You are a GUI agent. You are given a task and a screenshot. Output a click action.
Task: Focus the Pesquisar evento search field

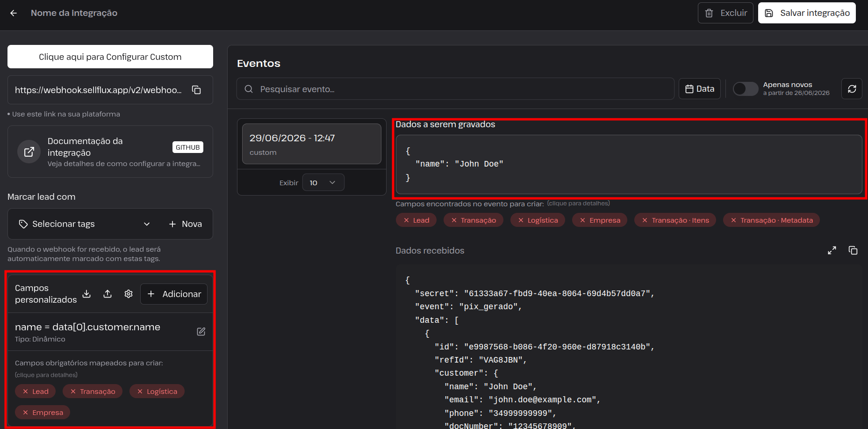pyautogui.click(x=455, y=89)
